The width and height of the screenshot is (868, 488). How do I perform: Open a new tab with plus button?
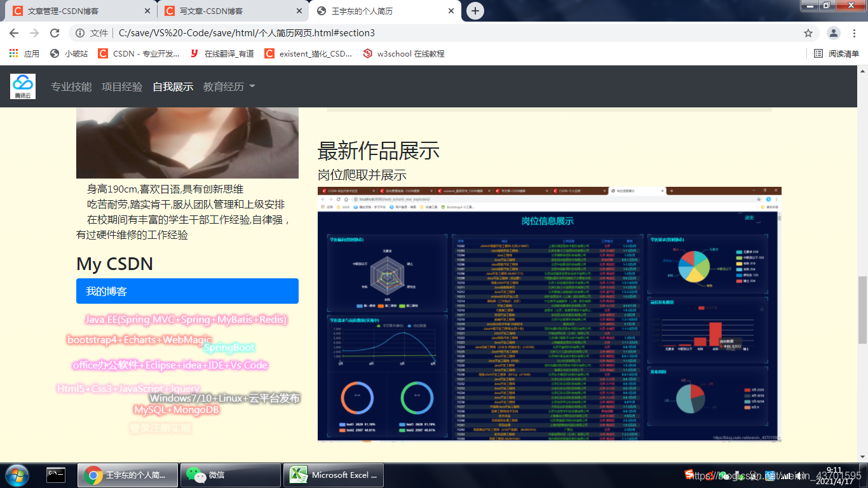pyautogui.click(x=475, y=11)
